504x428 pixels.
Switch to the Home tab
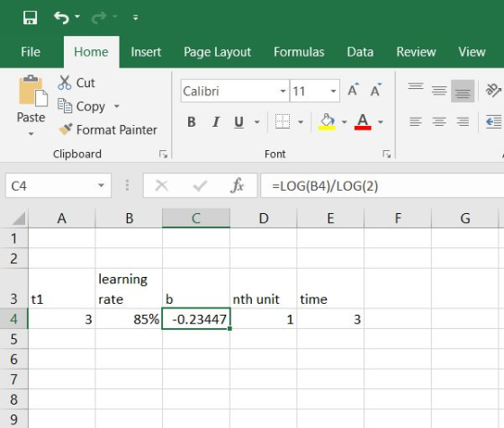click(91, 52)
